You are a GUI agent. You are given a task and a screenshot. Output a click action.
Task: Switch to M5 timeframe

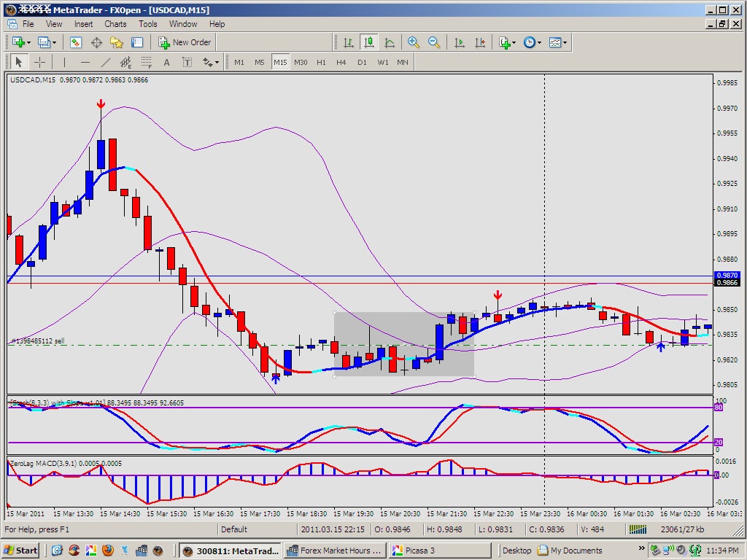(259, 62)
